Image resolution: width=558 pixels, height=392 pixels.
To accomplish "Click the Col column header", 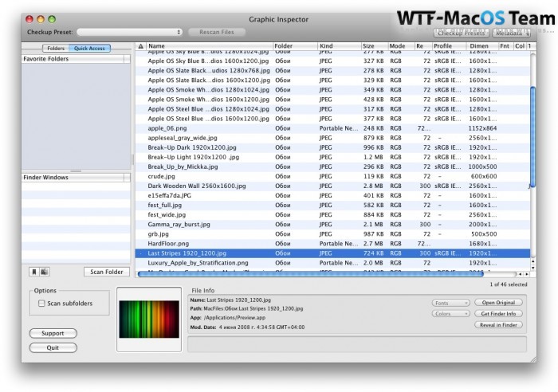I will [x=520, y=46].
